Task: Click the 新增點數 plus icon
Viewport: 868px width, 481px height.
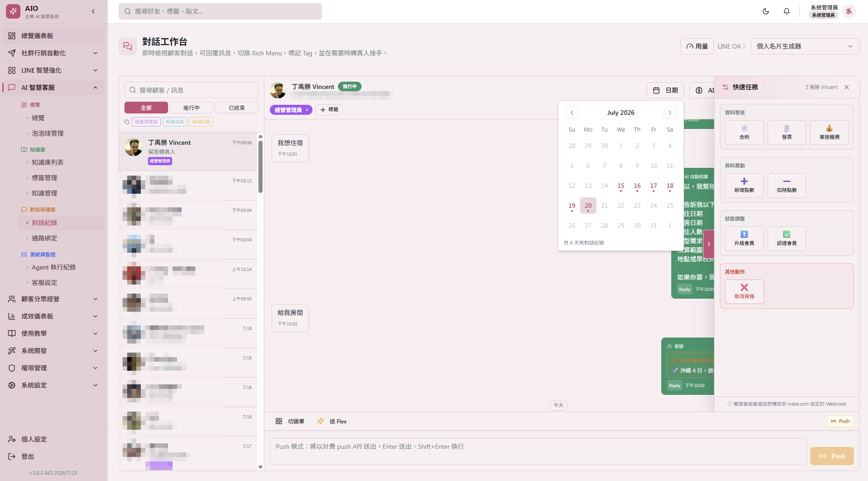Action: 744,182
